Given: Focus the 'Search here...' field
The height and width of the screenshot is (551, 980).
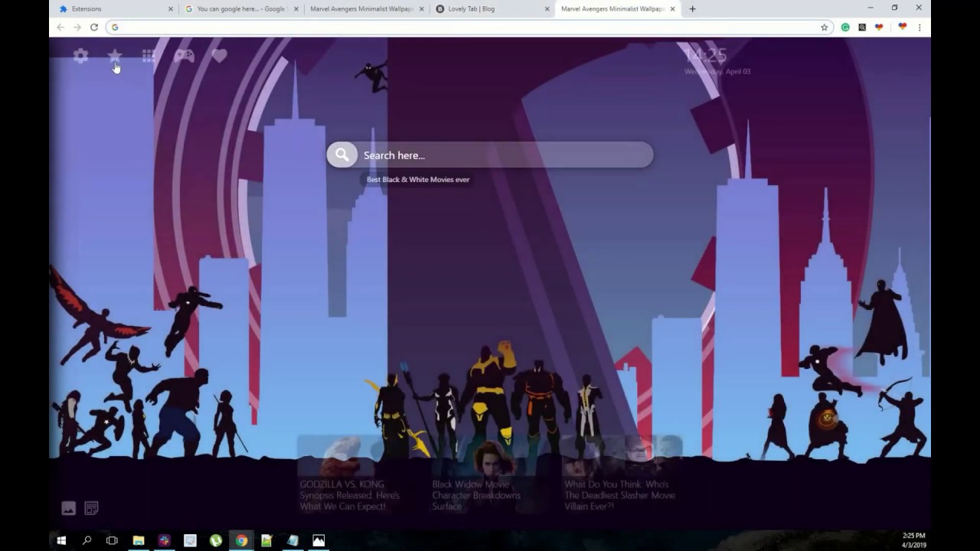Looking at the screenshot, I should 490,155.
